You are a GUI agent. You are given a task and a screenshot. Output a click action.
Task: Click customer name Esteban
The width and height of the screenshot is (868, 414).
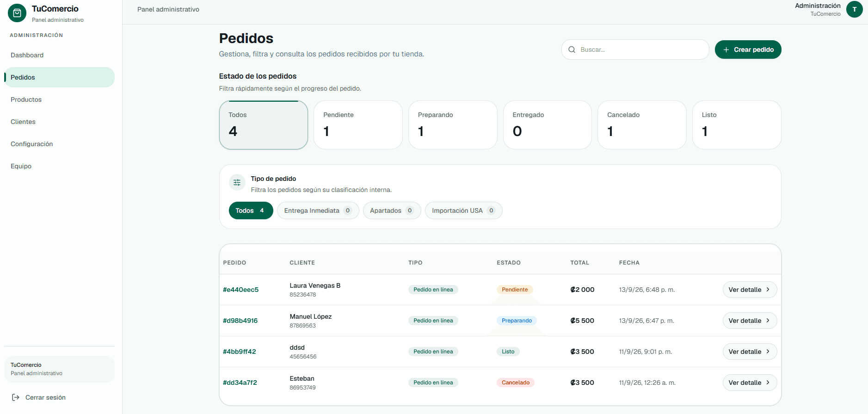tap(302, 378)
